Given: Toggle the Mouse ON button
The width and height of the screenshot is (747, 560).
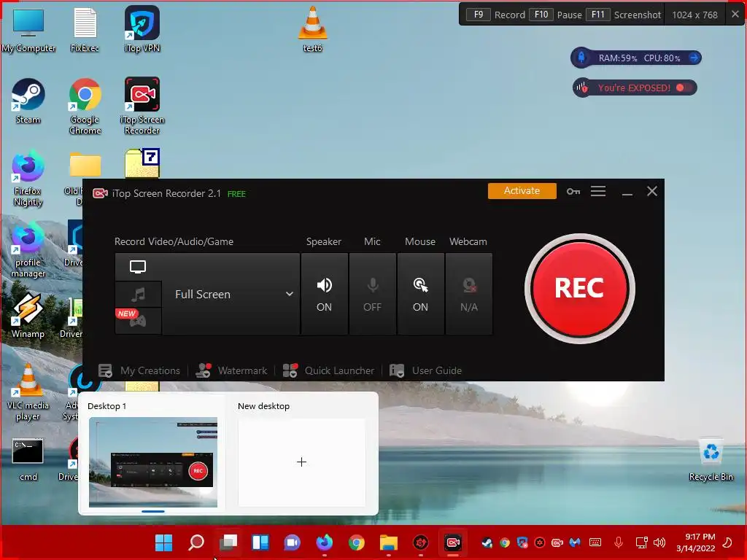Looking at the screenshot, I should click(420, 294).
